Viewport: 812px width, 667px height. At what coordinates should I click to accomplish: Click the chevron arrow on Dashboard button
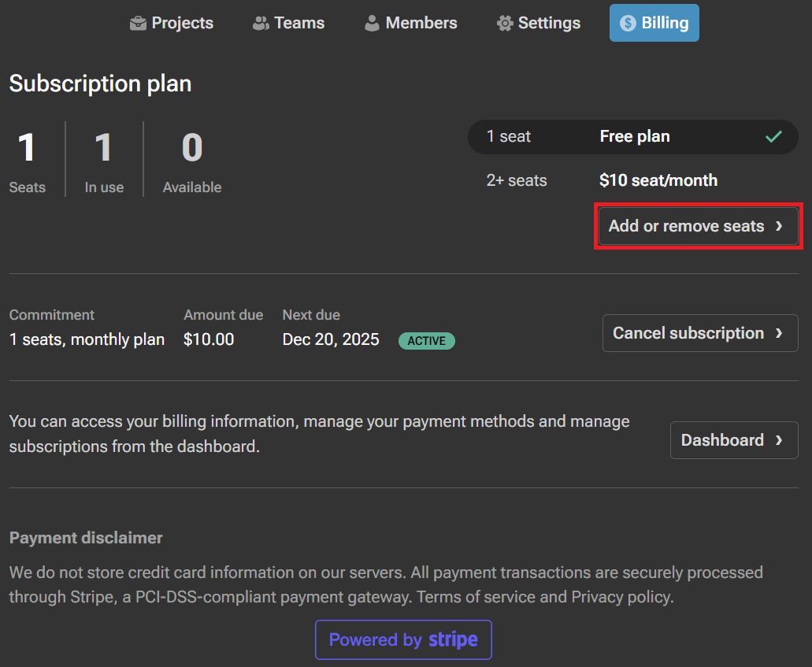coord(779,441)
